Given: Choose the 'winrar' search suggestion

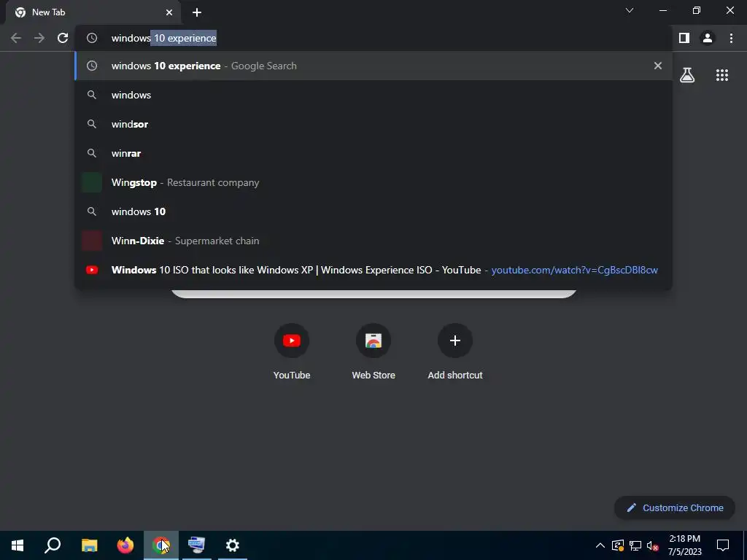Looking at the screenshot, I should pyautogui.click(x=373, y=153).
